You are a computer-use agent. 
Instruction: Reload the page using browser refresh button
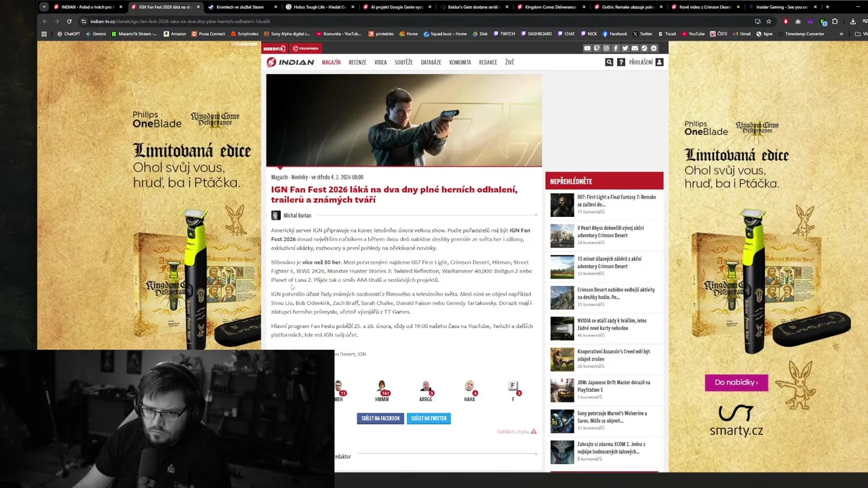69,21
